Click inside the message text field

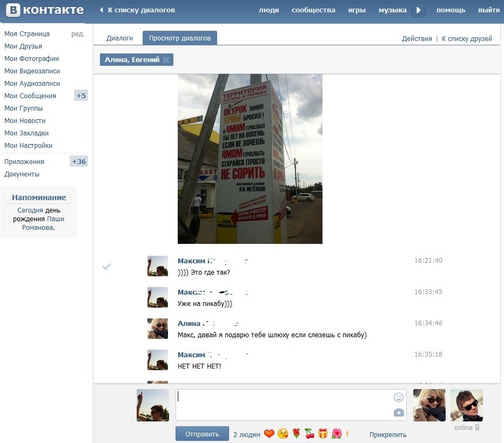(291, 405)
